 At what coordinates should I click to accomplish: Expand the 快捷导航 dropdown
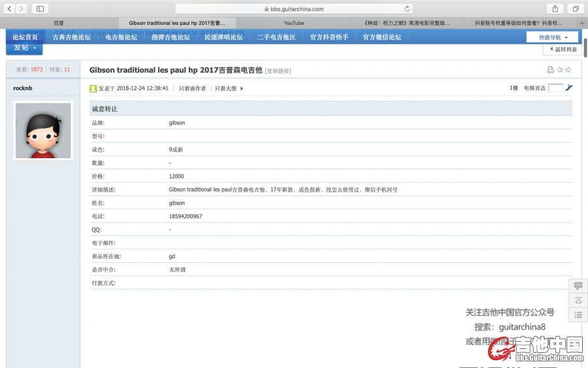552,37
